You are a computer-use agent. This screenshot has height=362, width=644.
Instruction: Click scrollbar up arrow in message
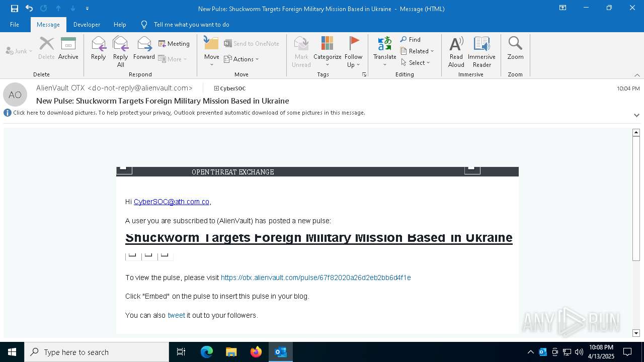tap(636, 133)
